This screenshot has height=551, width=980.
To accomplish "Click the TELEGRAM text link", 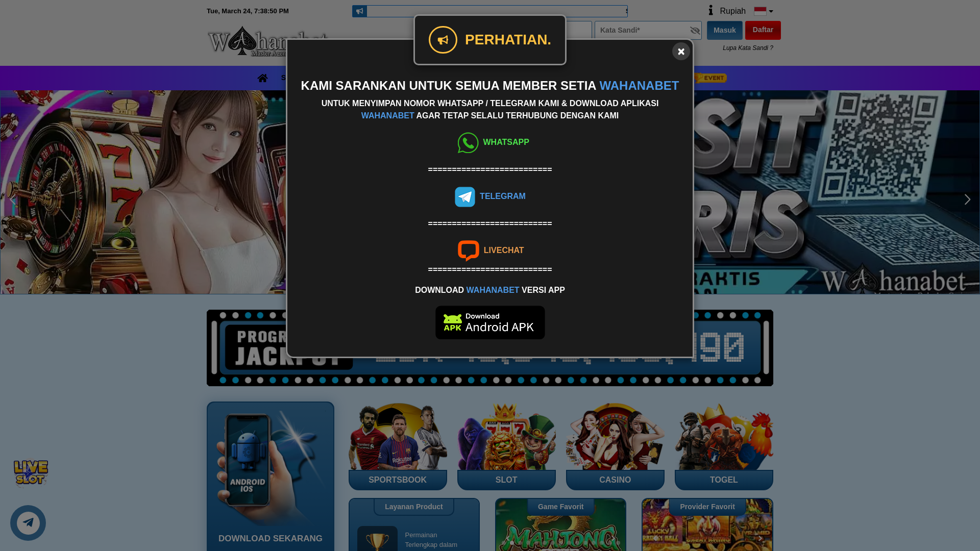I will point(502,196).
